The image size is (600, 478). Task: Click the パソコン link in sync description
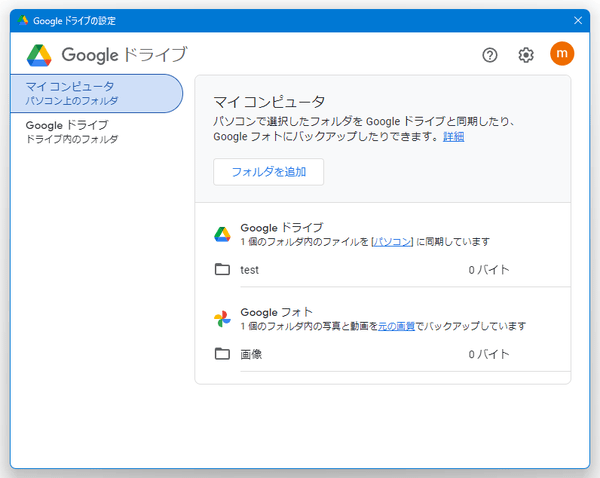pyautogui.click(x=392, y=242)
